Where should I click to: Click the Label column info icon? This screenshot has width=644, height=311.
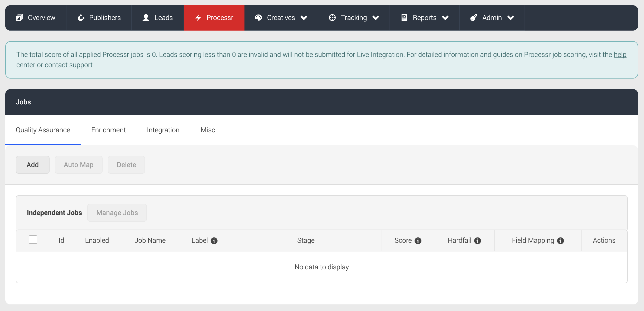point(214,241)
